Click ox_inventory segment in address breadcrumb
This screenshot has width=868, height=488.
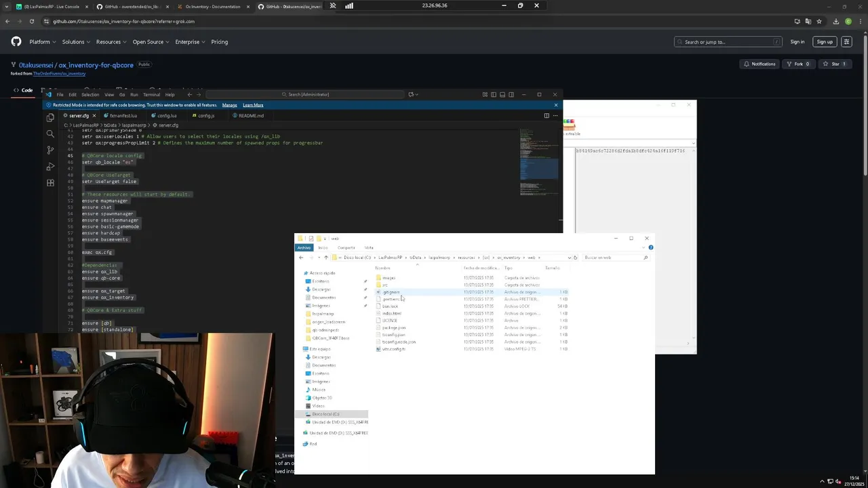point(509,258)
